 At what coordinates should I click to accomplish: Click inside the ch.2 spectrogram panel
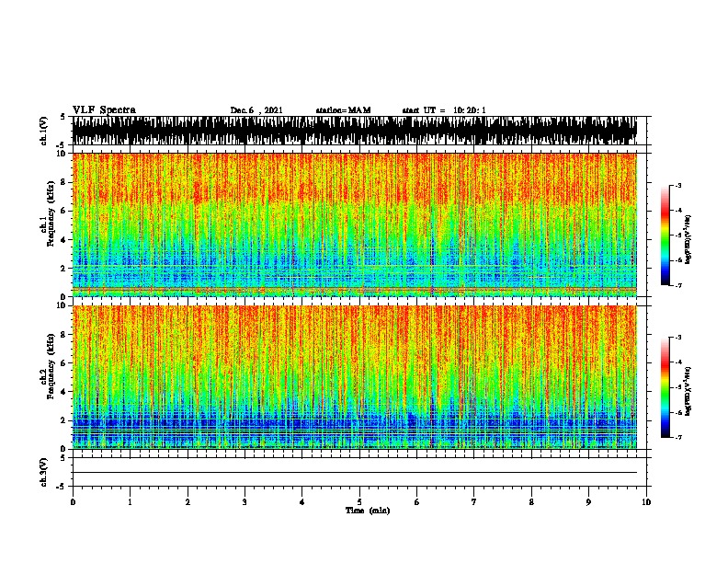tap(355, 377)
